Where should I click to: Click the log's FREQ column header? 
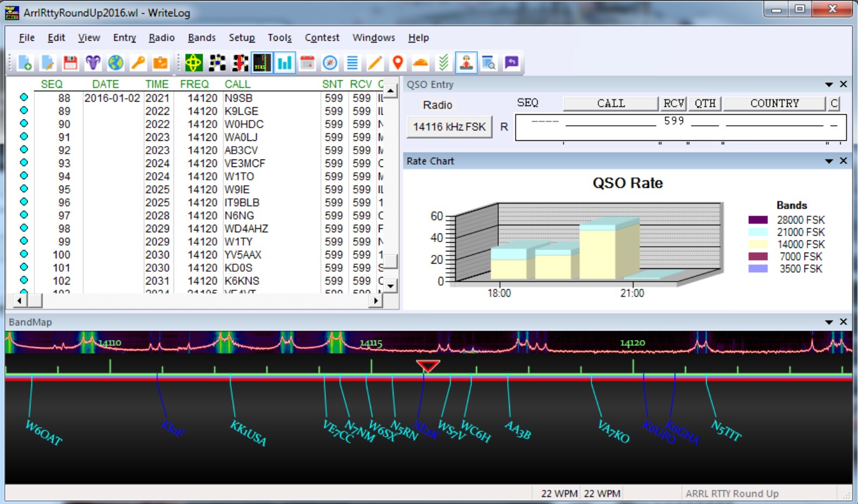[x=194, y=84]
